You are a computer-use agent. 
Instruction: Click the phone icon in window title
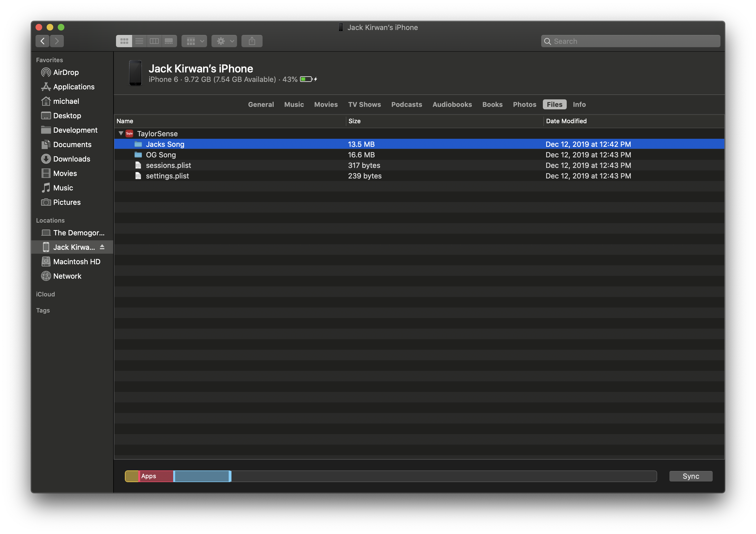pyautogui.click(x=341, y=27)
